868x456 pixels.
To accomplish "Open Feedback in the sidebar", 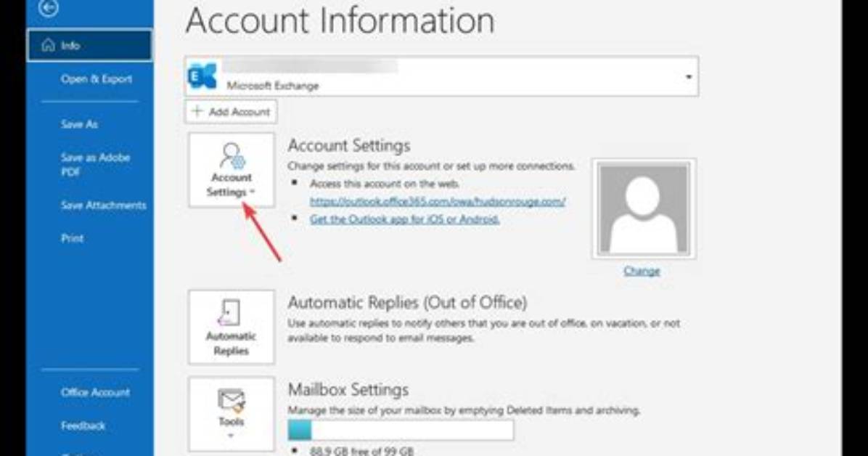I will tap(83, 426).
